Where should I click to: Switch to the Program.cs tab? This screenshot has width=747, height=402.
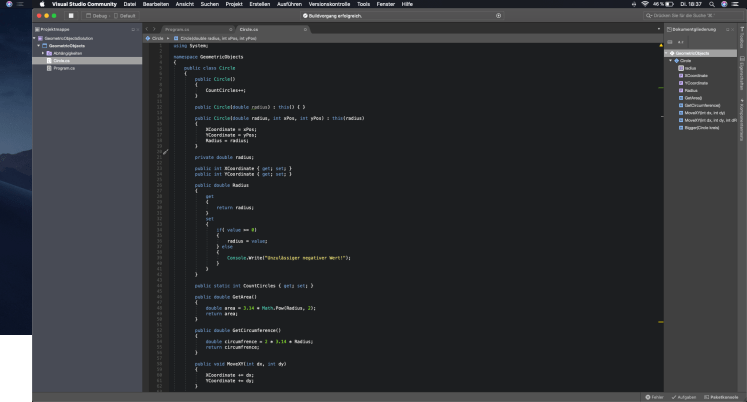pos(178,30)
